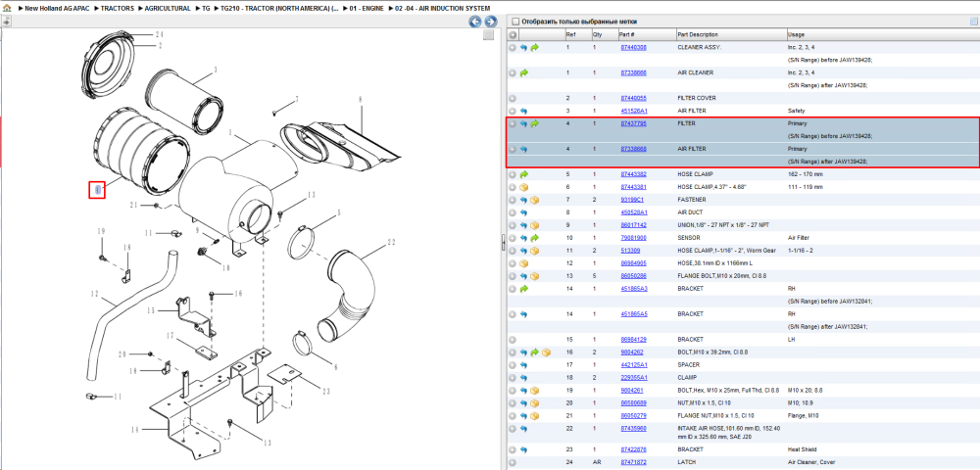The image size is (980, 470).
Task: Open part number link 87440308
Action: pos(633,47)
